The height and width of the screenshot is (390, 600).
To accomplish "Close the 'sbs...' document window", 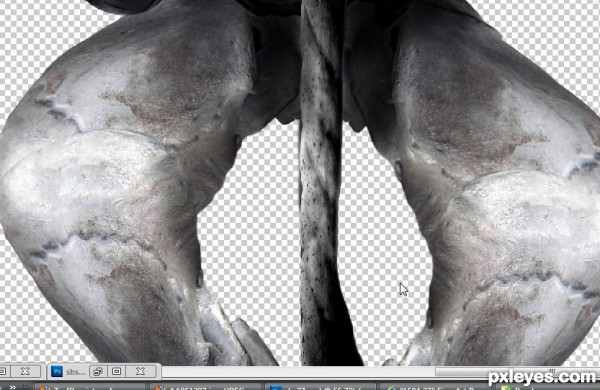I will (x=140, y=371).
